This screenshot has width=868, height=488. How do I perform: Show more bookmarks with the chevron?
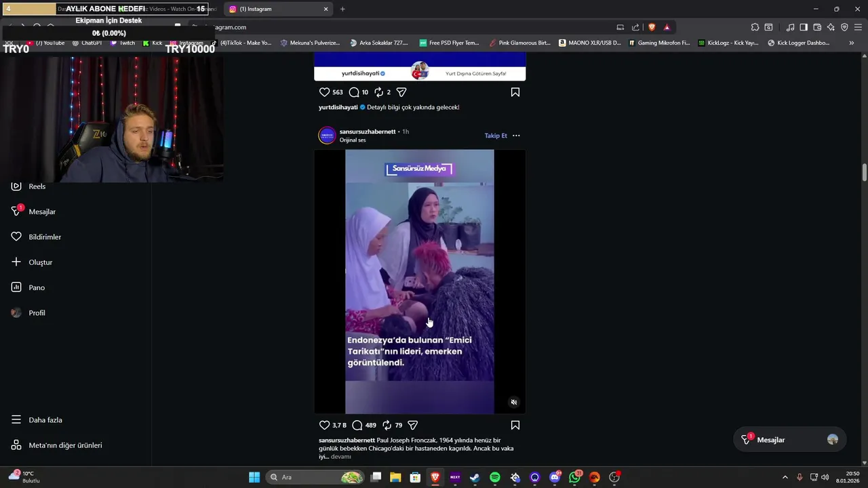coord(852,43)
